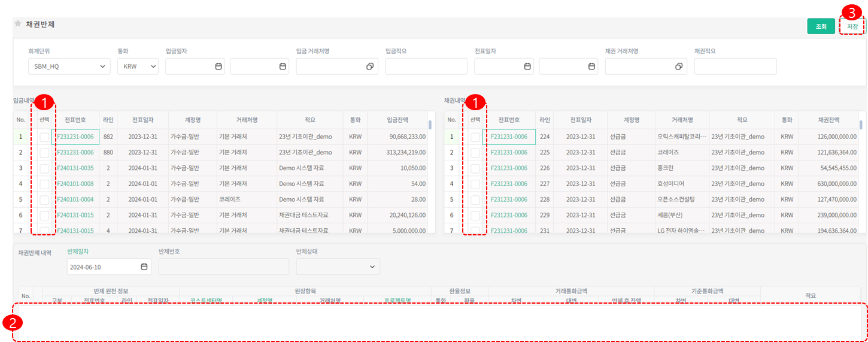Open voucher link F240131-0035 in 입금내역
This screenshot has width=868, height=342.
coord(75,168)
